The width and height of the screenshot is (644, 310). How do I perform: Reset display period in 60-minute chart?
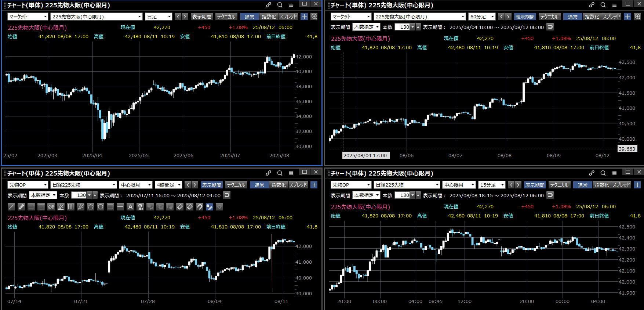[550, 27]
